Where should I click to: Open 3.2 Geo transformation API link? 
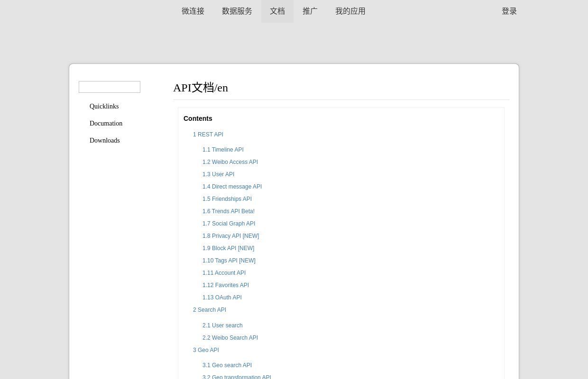pyautogui.click(x=237, y=377)
